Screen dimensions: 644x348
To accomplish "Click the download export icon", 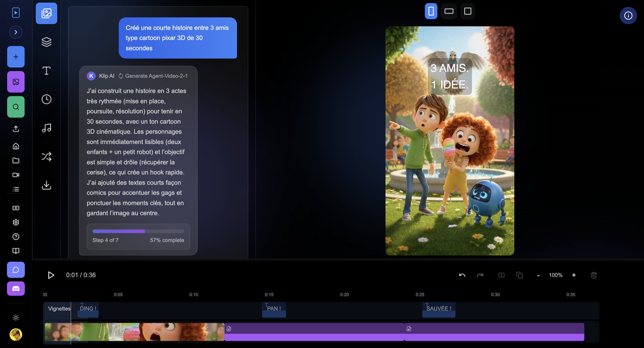I will click(46, 185).
